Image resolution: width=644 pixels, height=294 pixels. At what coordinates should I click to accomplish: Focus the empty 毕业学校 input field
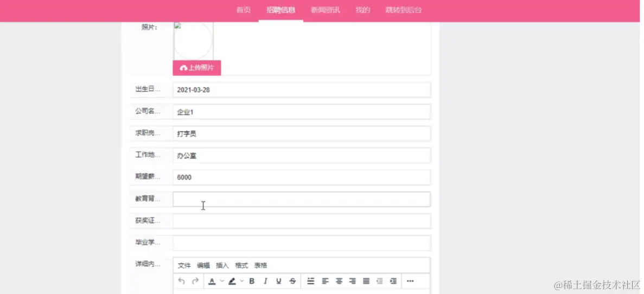tap(302, 242)
